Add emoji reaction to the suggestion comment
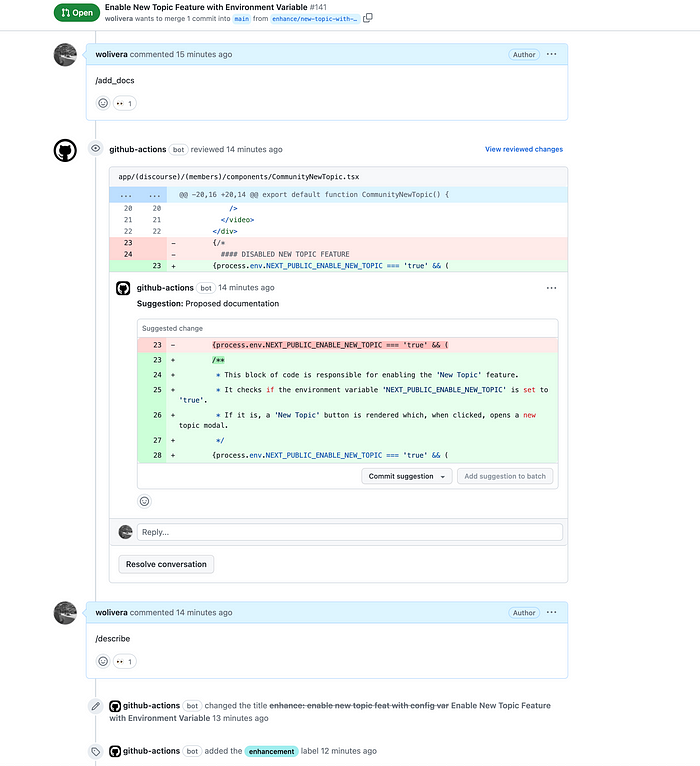This screenshot has height=766, width=700. [145, 501]
